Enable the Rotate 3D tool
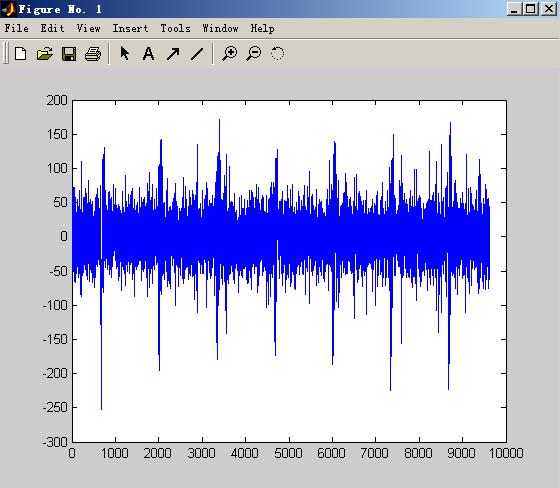560x488 pixels. tap(278, 54)
